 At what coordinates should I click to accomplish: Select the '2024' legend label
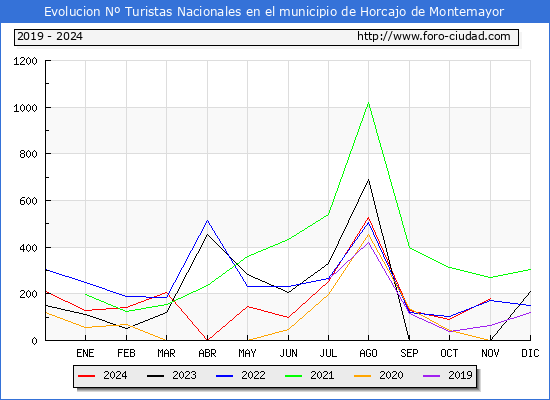coord(115,375)
